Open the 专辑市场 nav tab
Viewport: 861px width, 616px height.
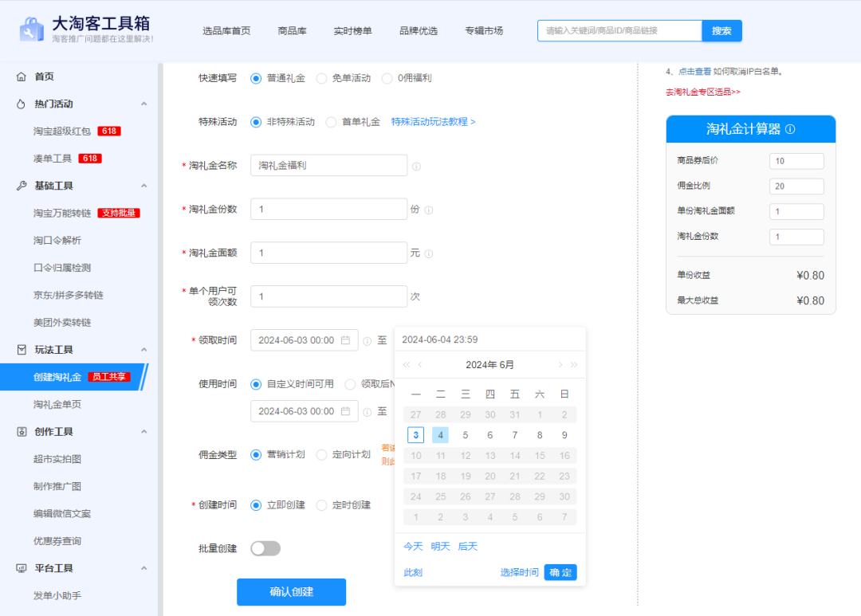tap(484, 31)
